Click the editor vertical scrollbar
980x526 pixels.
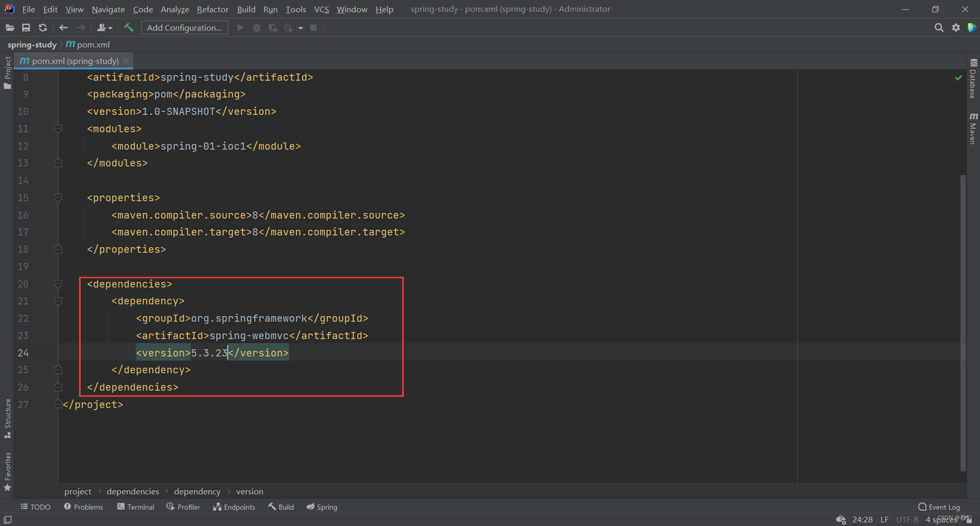coord(963,323)
